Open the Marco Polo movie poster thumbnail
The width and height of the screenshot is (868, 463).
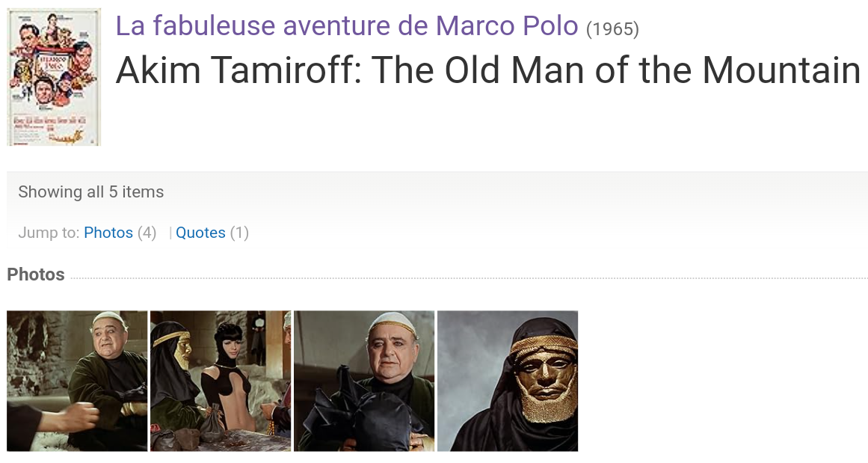click(54, 77)
